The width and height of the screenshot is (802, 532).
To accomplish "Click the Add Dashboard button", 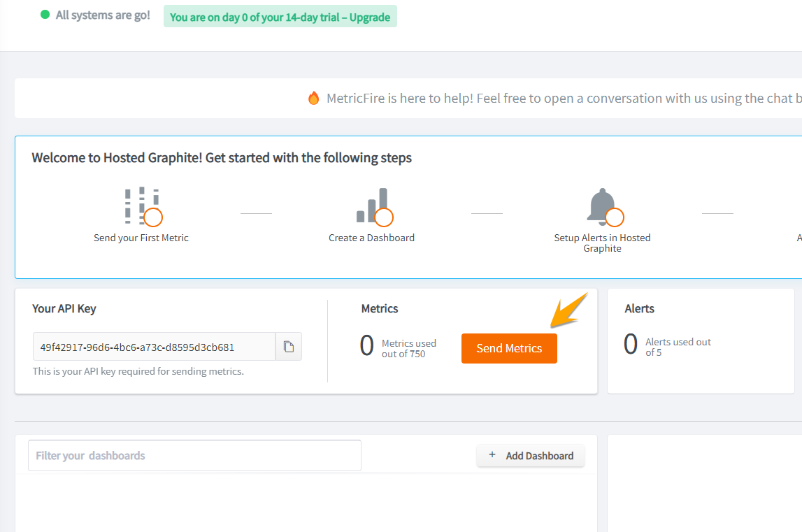I will pos(531,455).
